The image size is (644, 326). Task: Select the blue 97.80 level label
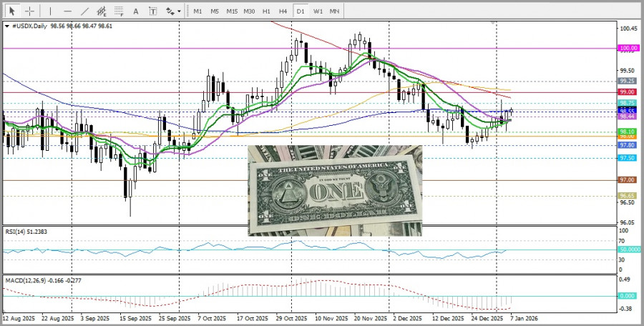click(627, 145)
